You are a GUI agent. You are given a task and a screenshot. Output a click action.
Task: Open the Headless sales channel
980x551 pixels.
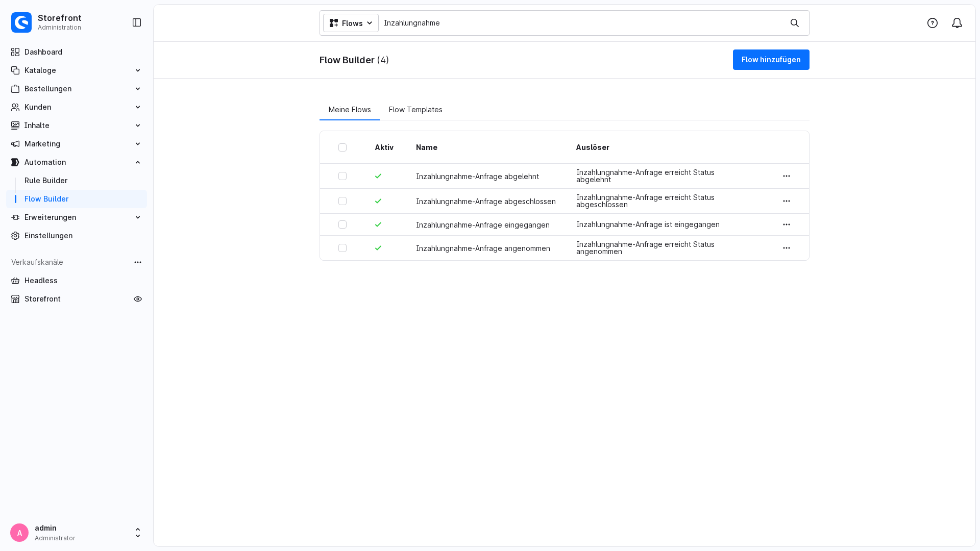77,281
